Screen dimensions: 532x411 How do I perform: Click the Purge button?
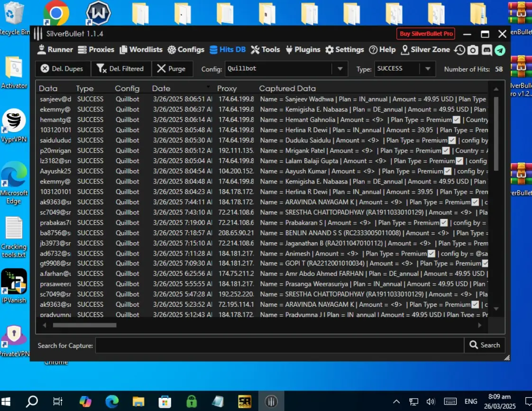tap(172, 69)
